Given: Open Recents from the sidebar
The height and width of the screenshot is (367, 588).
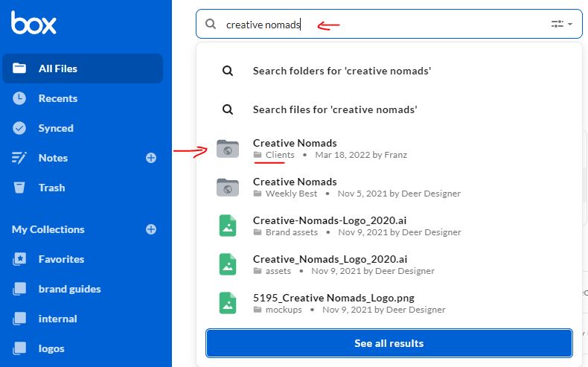Looking at the screenshot, I should coord(58,98).
